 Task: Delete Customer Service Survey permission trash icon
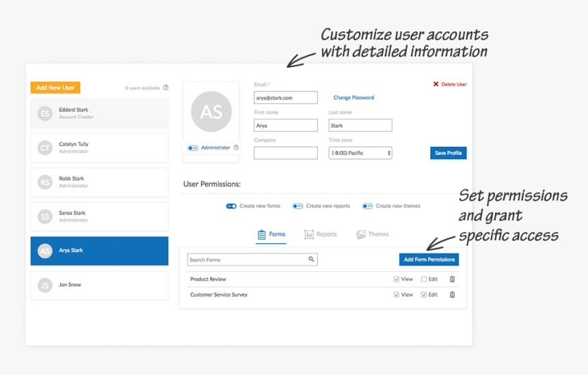[x=452, y=295]
